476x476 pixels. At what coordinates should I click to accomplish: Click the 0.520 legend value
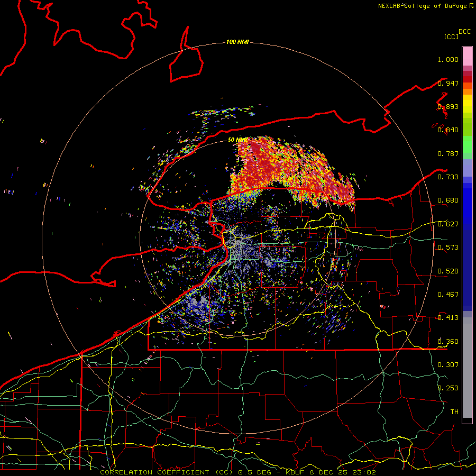448,271
